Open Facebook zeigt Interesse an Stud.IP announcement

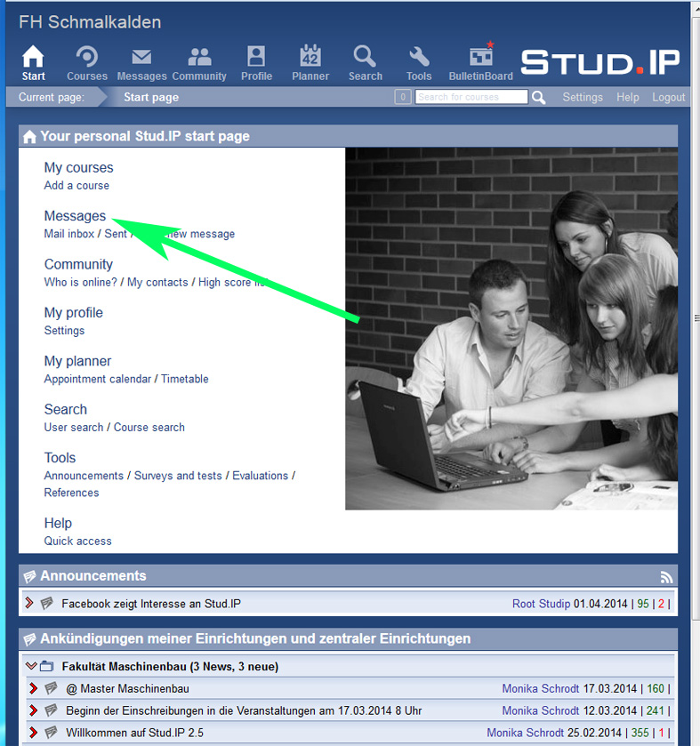tap(151, 604)
